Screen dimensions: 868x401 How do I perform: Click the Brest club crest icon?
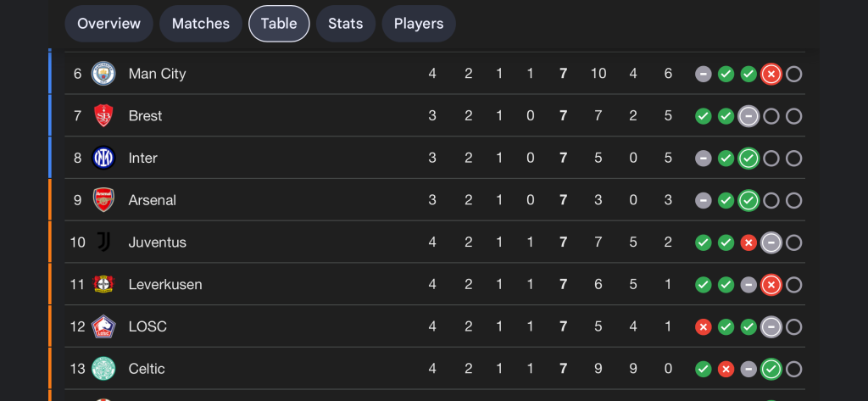click(x=103, y=116)
